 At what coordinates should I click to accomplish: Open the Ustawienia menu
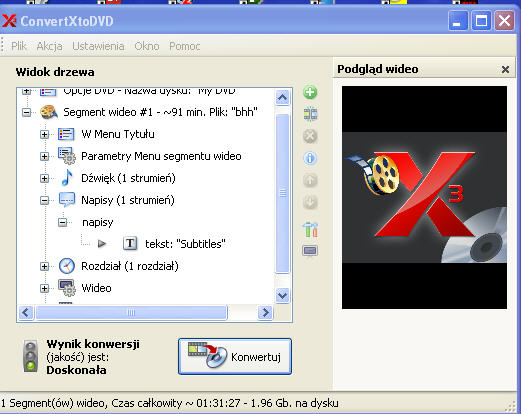pos(98,46)
